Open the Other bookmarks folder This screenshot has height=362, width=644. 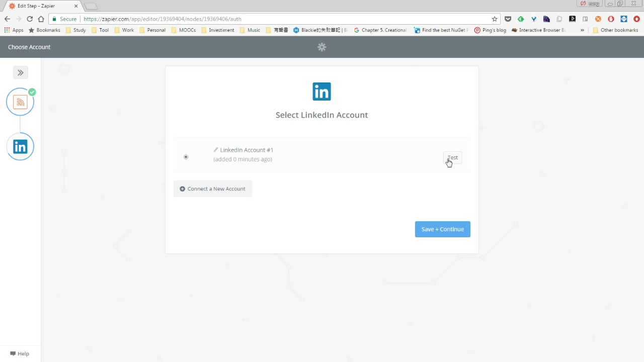tap(615, 30)
